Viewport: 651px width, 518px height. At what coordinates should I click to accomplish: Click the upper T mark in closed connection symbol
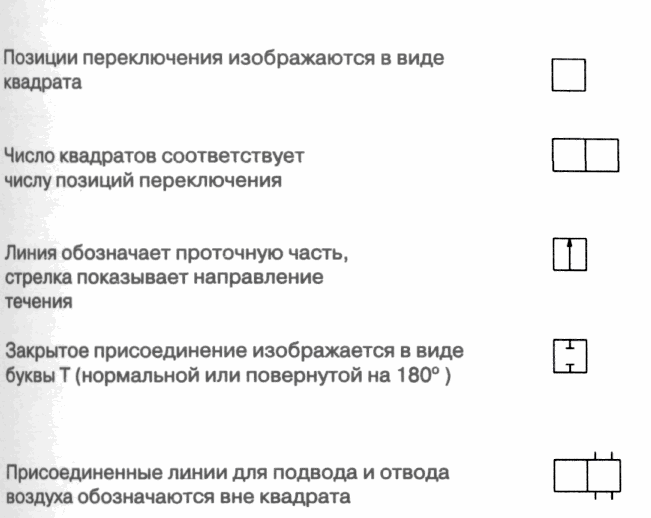570,344
